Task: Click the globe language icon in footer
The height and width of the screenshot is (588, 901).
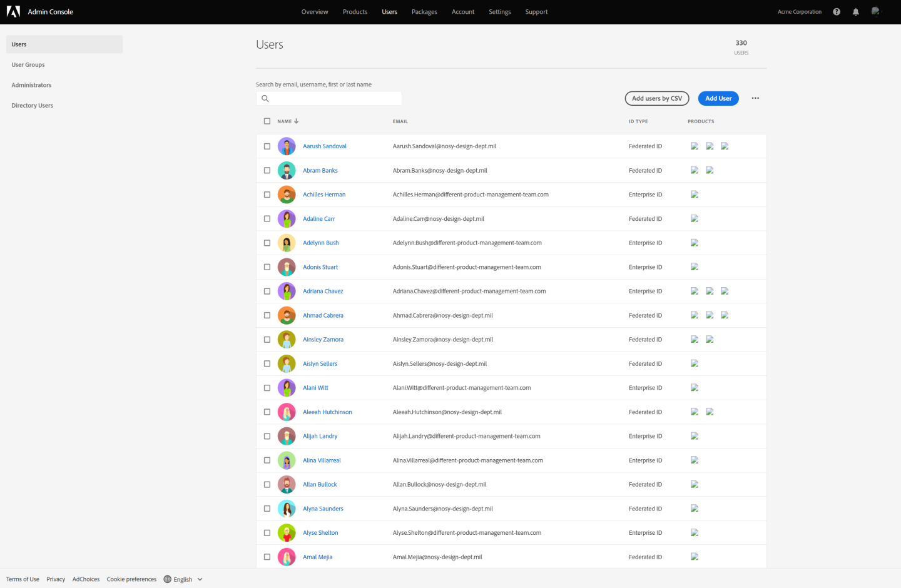Action: pos(167,579)
